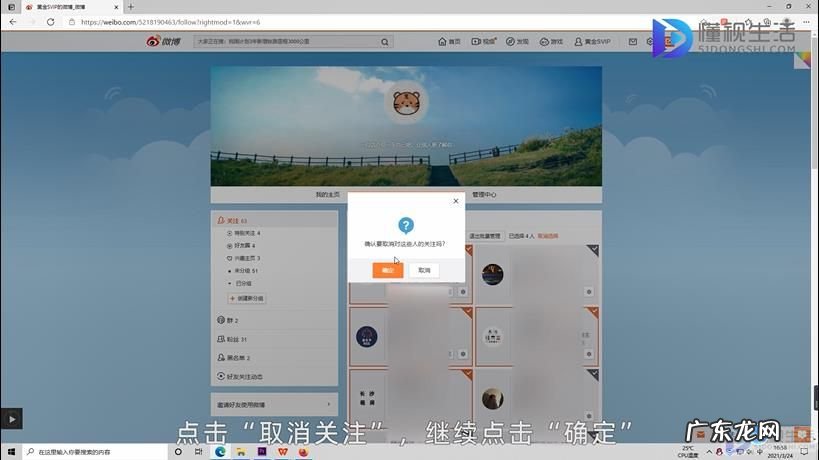Open the 未分组 51 group
This screenshot has height=460, width=819.
pos(243,270)
